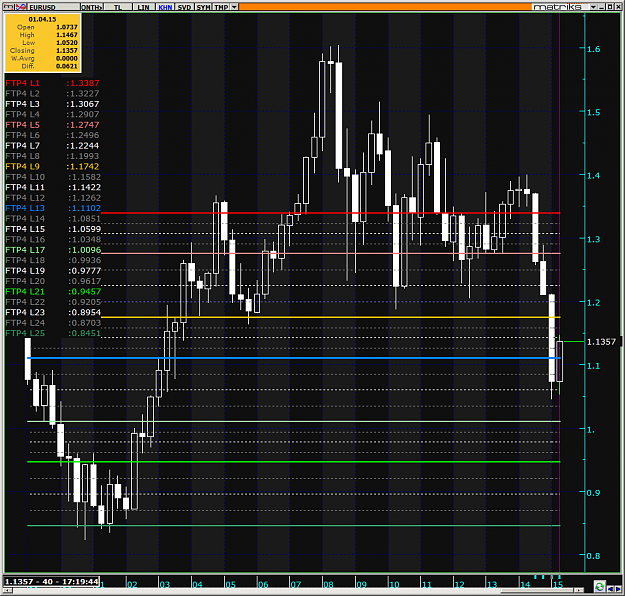Open the TMP template button

[x=221, y=7]
